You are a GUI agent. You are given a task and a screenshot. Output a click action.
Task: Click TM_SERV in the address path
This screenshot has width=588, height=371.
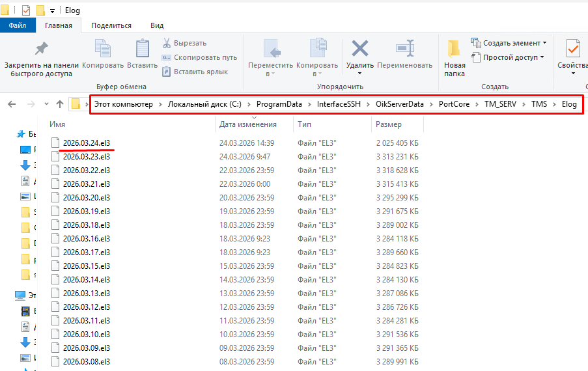[x=500, y=104]
